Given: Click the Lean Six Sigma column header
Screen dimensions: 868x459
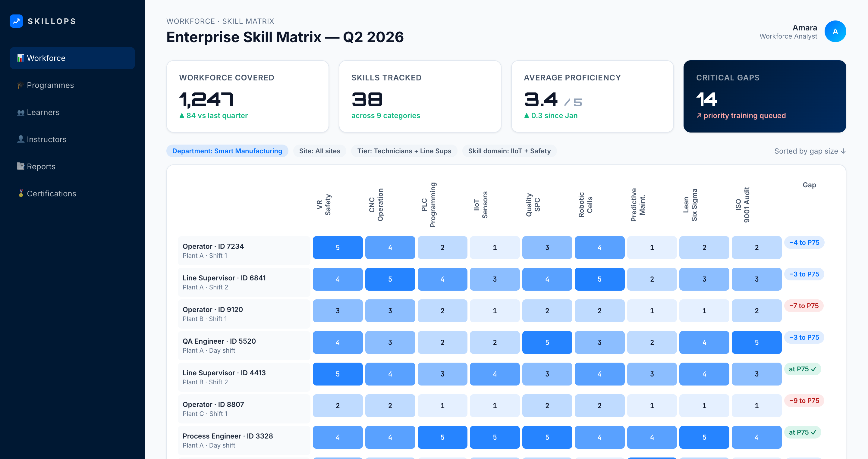Looking at the screenshot, I should pos(690,205).
